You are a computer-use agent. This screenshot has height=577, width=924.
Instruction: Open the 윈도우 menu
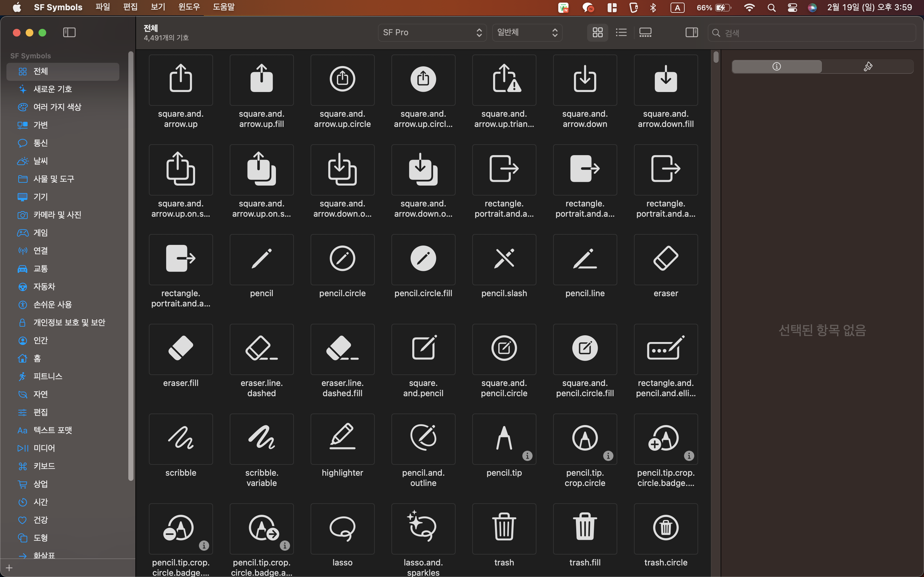click(189, 7)
